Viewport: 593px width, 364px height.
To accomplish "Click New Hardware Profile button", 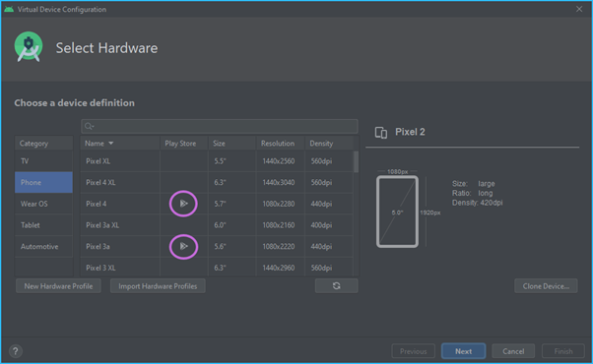I will (x=58, y=286).
